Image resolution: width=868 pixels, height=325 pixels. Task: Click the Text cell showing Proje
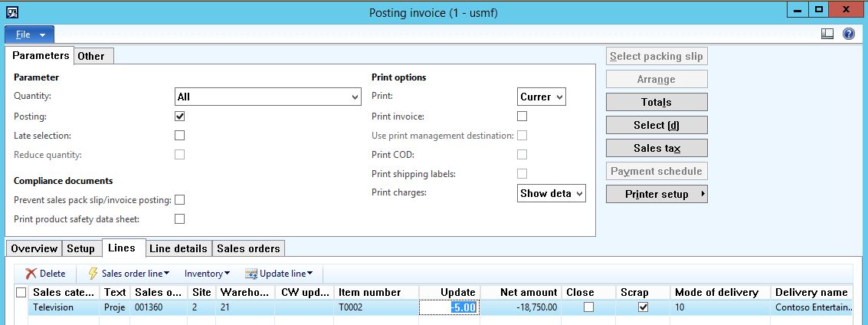(116, 307)
